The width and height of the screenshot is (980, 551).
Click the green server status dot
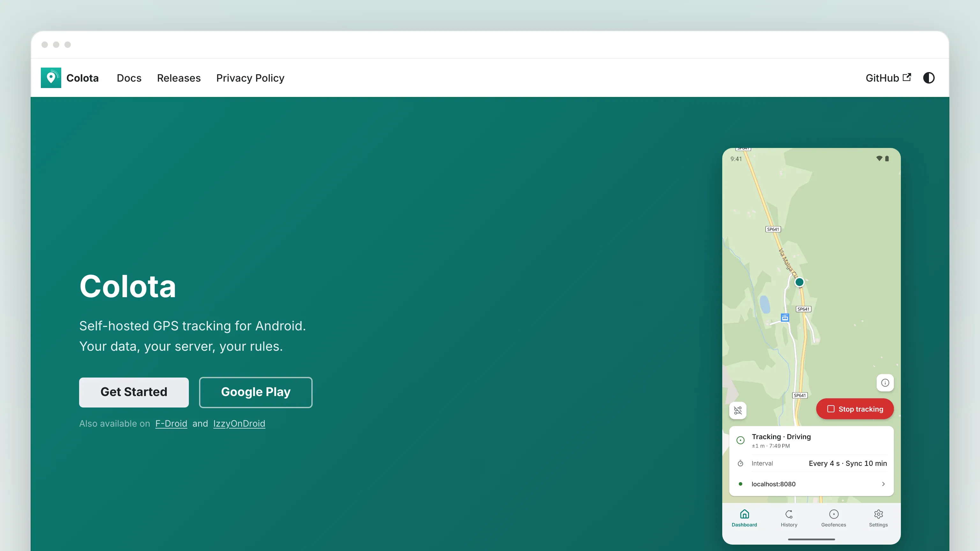(740, 484)
